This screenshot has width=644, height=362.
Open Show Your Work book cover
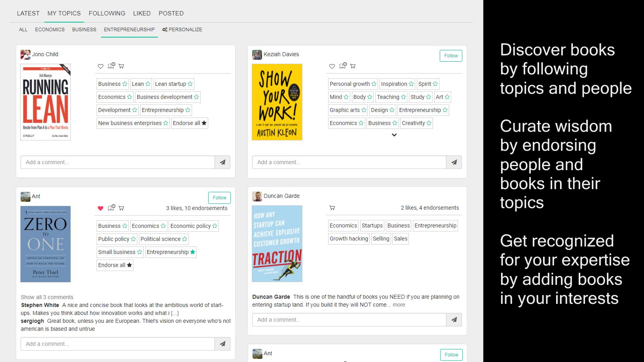(x=277, y=102)
